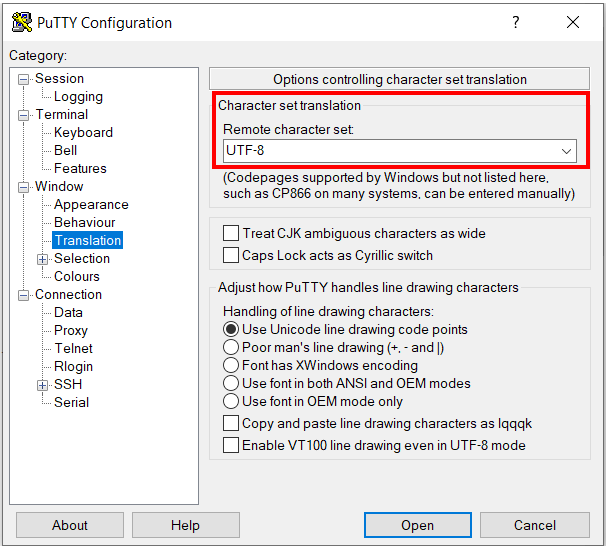The height and width of the screenshot is (547, 606).
Task: Select Use font in OEM mode only
Action: [x=231, y=401]
